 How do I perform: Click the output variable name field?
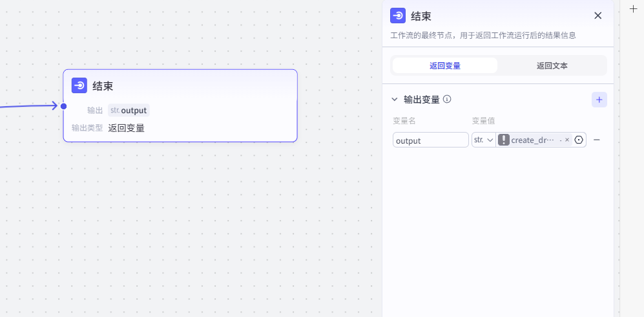[x=430, y=140]
